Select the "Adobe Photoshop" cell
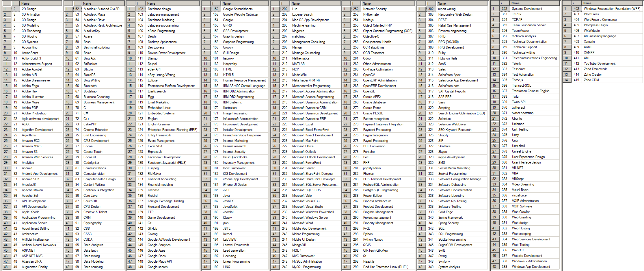 (x=41, y=113)
